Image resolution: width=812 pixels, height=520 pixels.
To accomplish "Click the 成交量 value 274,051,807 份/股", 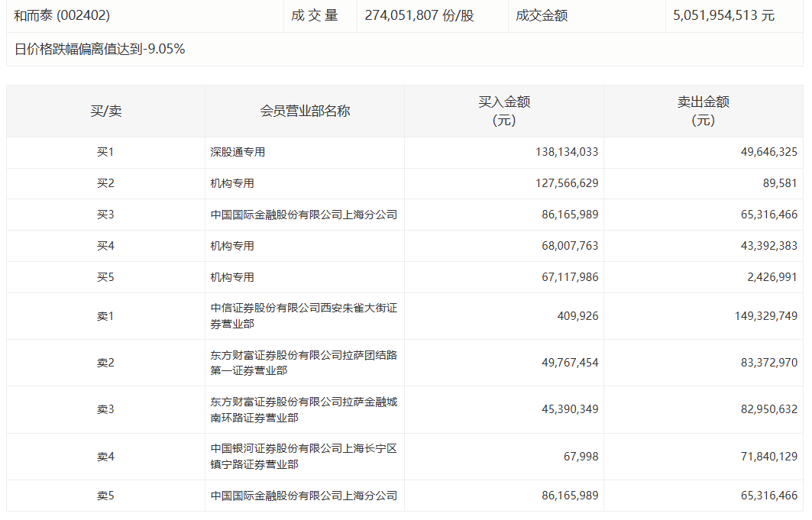I will (419, 15).
